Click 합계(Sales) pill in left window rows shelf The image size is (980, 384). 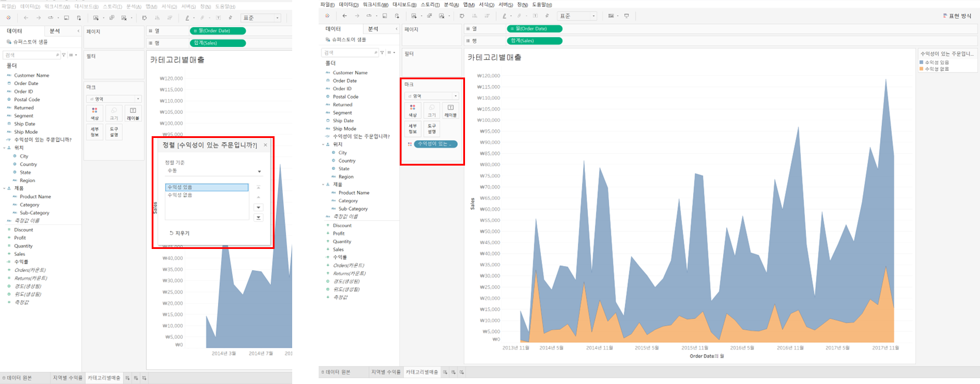coord(218,43)
